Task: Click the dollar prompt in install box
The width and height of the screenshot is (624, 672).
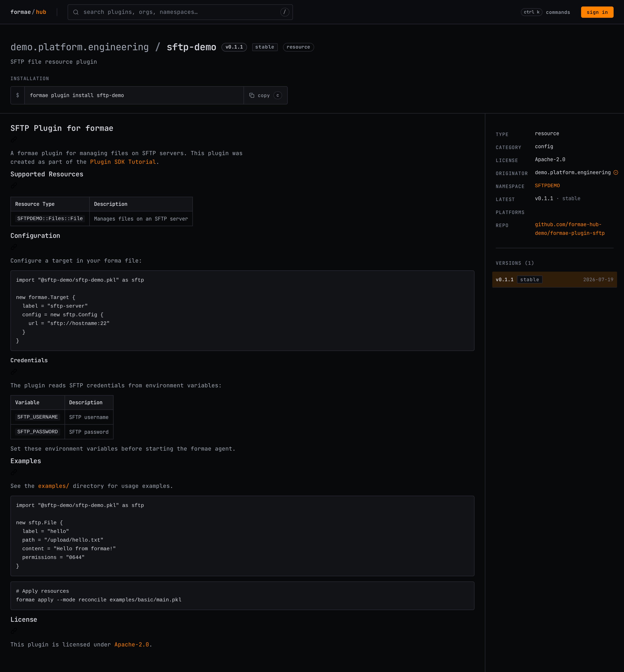Action: (x=18, y=95)
